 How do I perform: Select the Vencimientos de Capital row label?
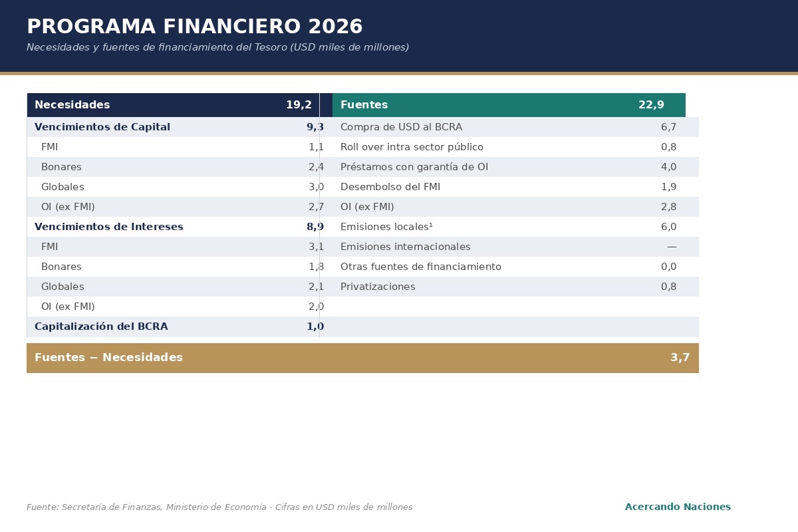click(x=102, y=127)
